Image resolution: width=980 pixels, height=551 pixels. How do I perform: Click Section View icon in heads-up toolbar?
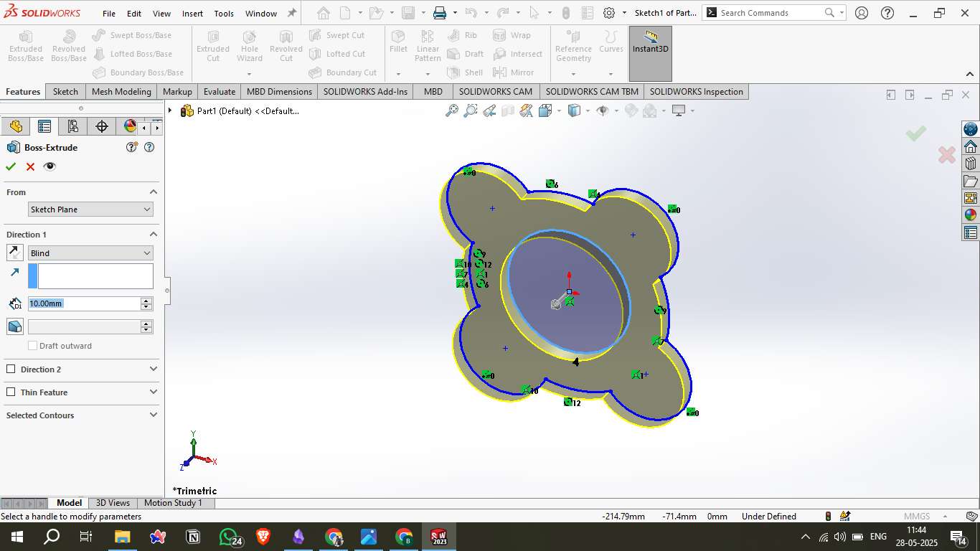(x=508, y=110)
